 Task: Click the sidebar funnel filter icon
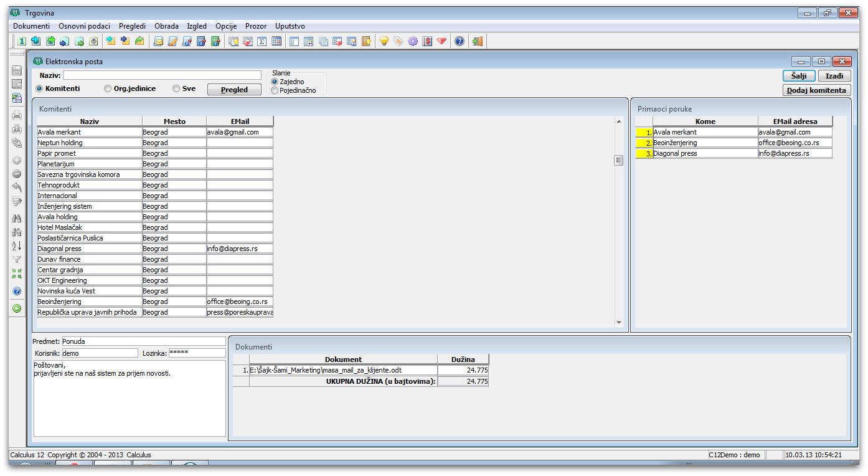coord(17,260)
